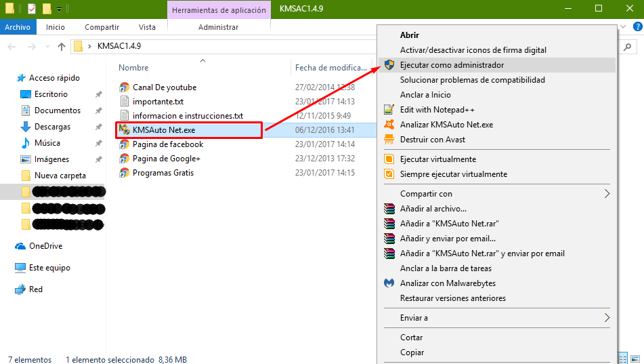The height and width of the screenshot is (364, 644).
Task: Select the Pagina de Google+ shortcut
Action: click(x=167, y=159)
